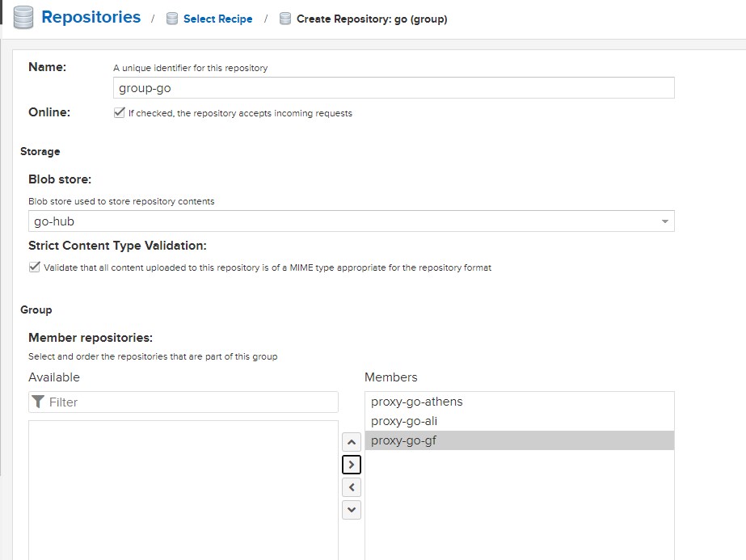Click the Select Recipe breadcrumb icon
Image resolution: width=746 pixels, height=560 pixels.
click(171, 19)
